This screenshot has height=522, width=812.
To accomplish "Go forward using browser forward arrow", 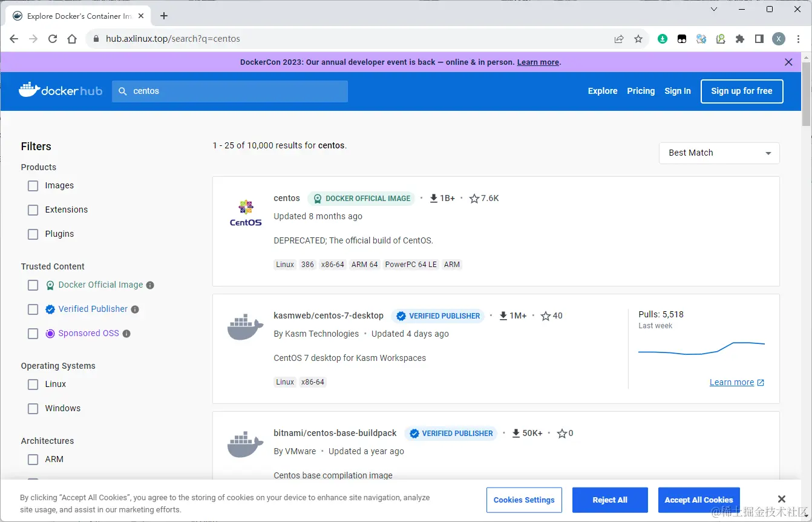I will pos(33,39).
